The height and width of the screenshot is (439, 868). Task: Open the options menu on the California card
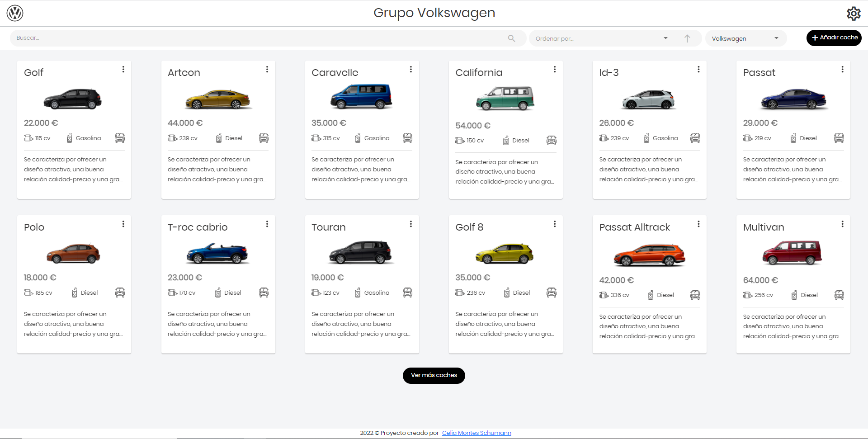click(555, 69)
